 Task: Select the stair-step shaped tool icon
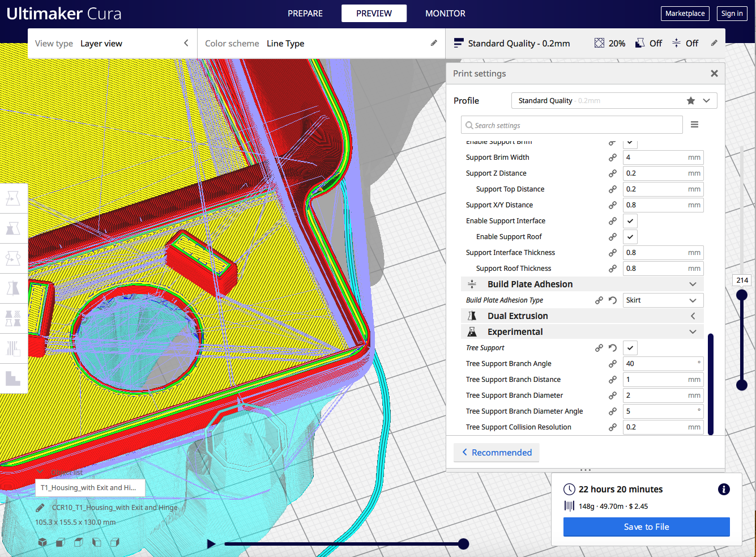coord(13,378)
